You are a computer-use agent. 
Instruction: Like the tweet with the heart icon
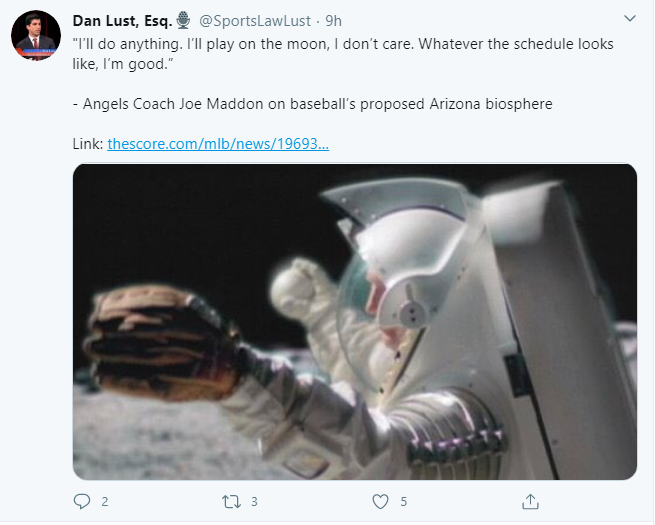(x=380, y=501)
